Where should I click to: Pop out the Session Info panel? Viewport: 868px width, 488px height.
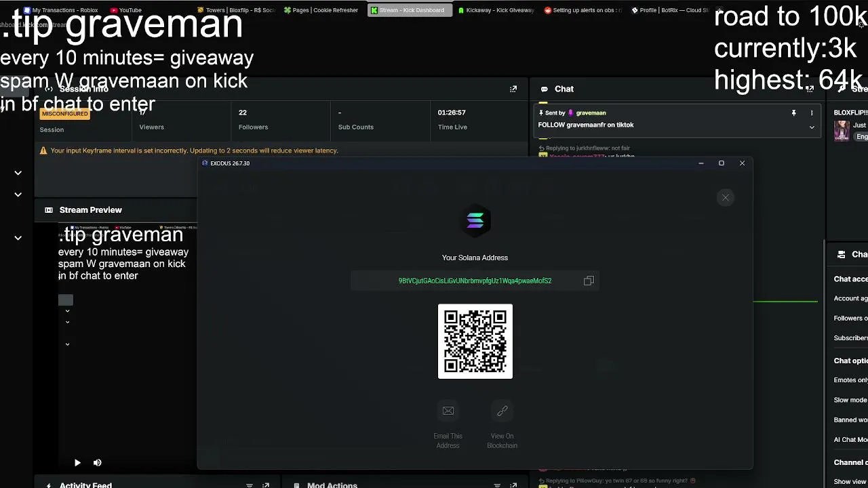pos(513,89)
